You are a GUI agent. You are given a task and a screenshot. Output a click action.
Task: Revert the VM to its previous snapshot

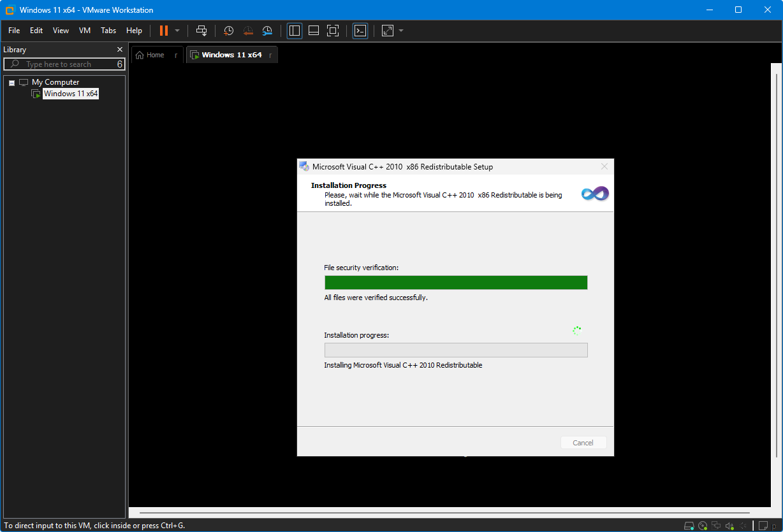(x=248, y=31)
